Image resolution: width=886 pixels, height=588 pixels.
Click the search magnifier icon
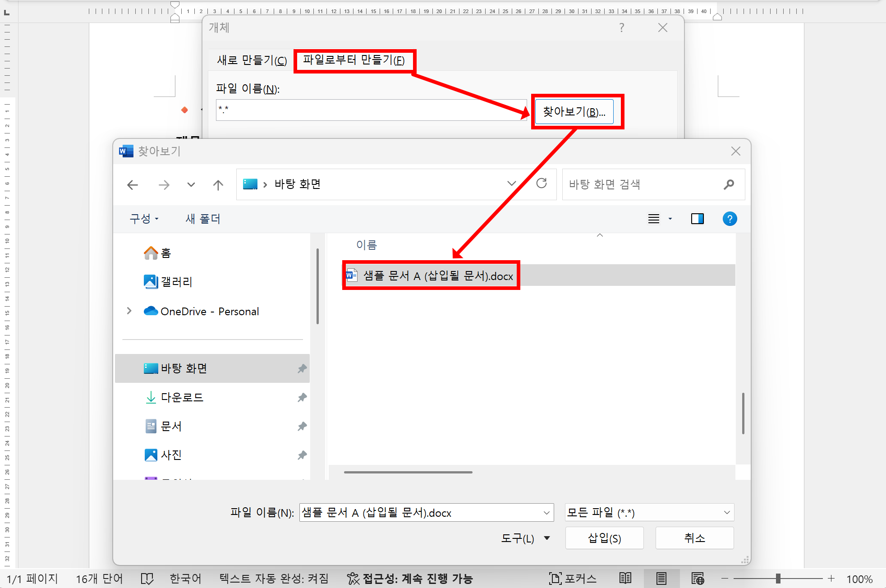(729, 184)
